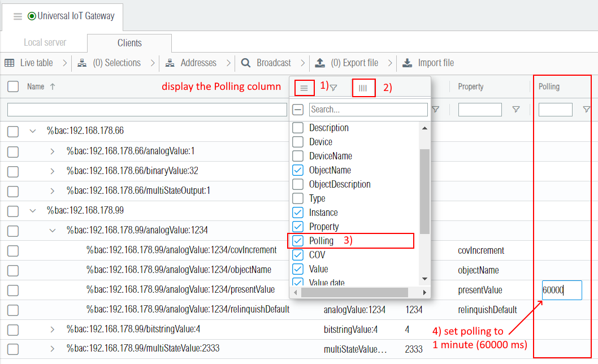Click the Import file download icon
Image resolution: width=598 pixels, height=364 pixels.
pos(407,63)
